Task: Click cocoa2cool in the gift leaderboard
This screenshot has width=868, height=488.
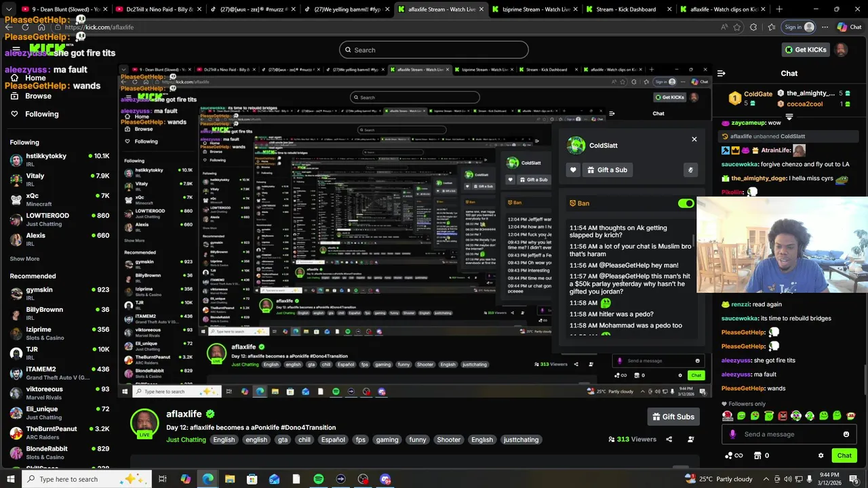Action: tap(804, 104)
